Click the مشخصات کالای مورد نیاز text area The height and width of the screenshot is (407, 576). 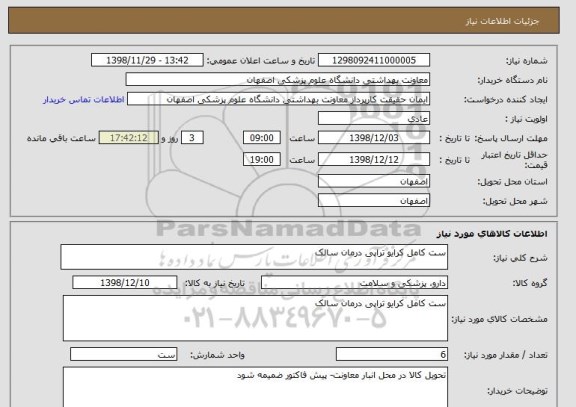[x=255, y=318]
